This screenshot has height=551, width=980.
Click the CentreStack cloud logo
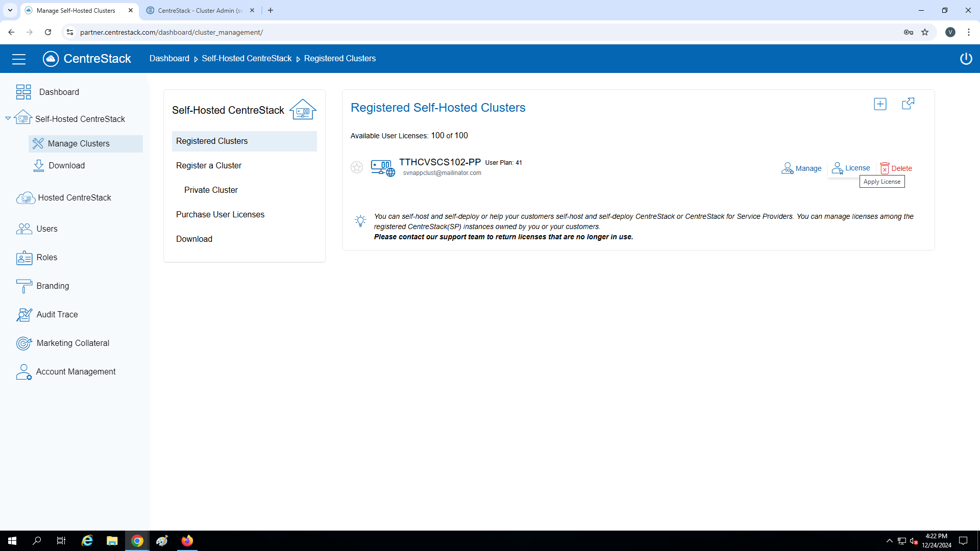pos(51,59)
